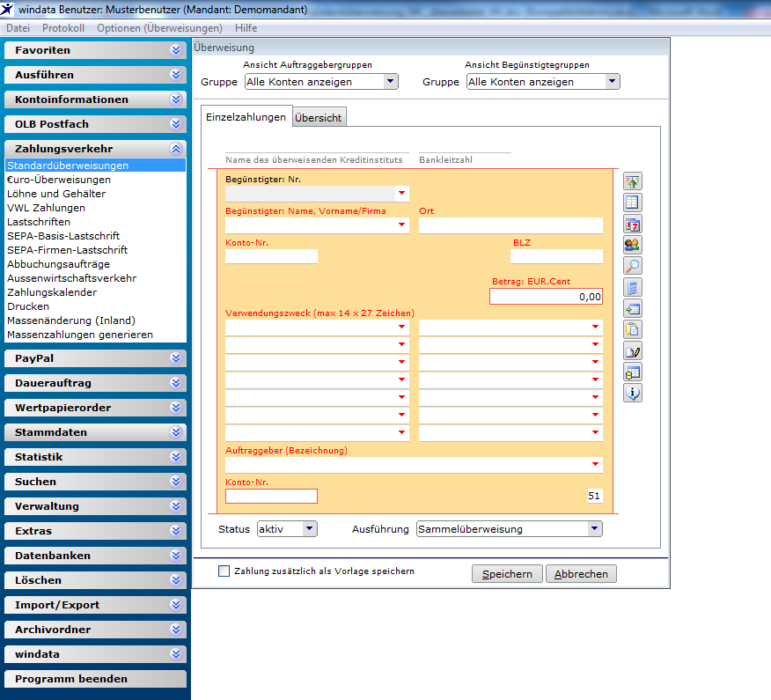This screenshot has height=700, width=771.
Task: Click the Betrag EUR,Cent amount field
Action: click(546, 297)
